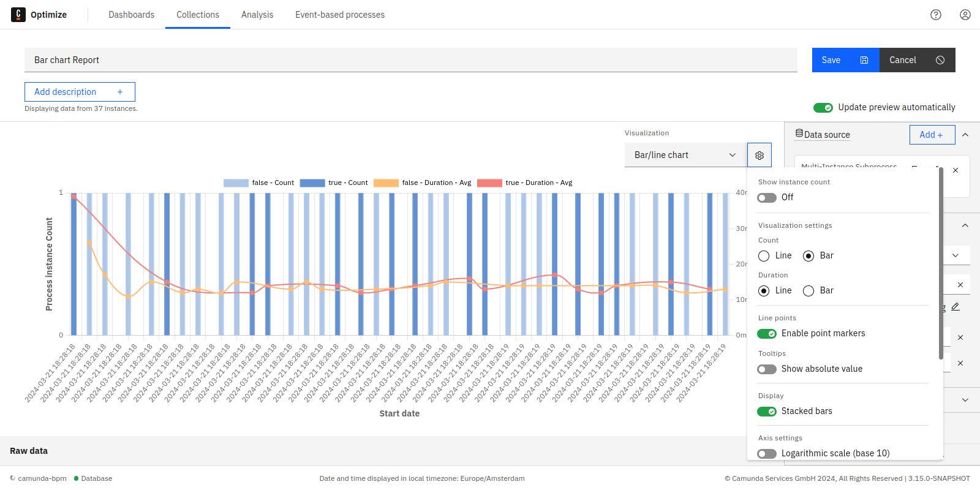Cancel editing the report

click(x=917, y=60)
